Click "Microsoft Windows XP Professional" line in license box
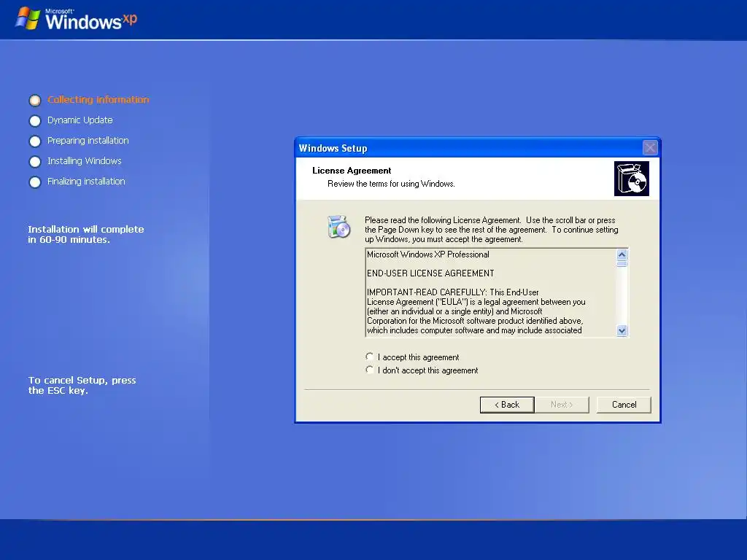This screenshot has height=560, width=747. tap(427, 254)
